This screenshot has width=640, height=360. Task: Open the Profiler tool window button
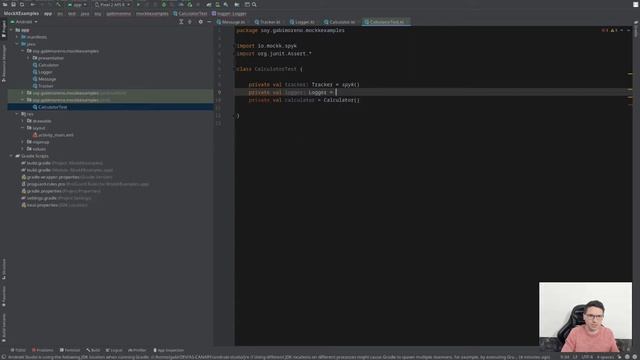click(x=137, y=350)
